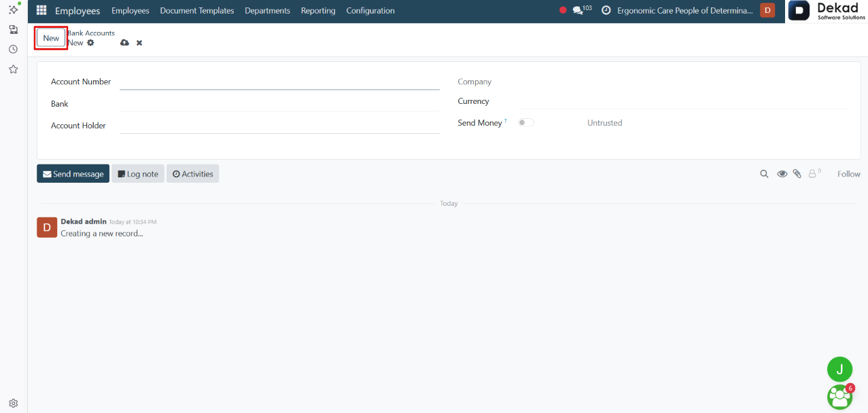This screenshot has width=868, height=413.
Task: Open the Configuration menu
Action: click(x=370, y=10)
